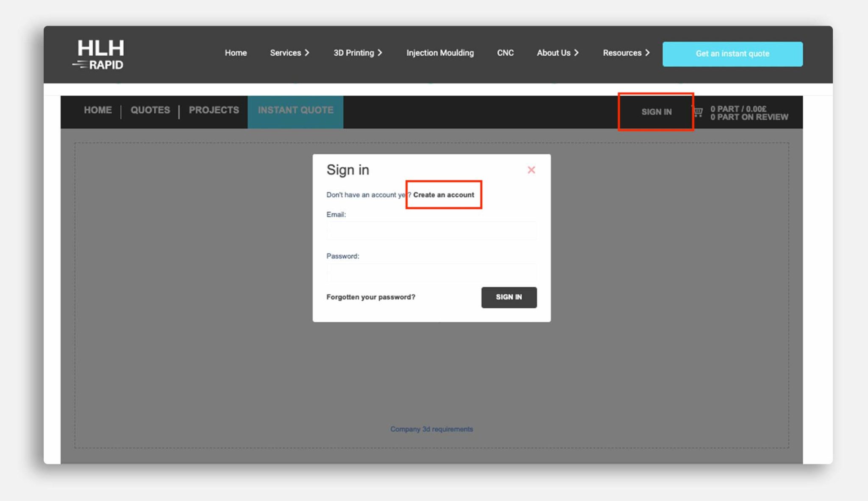Go to Injection Moulding page
Image resolution: width=868 pixels, height=501 pixels.
(440, 53)
